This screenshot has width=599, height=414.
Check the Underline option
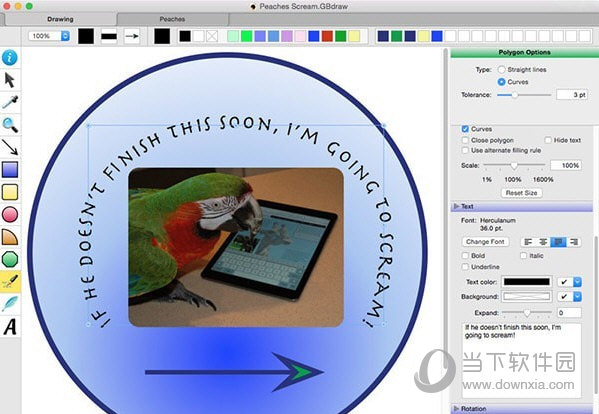pos(465,267)
